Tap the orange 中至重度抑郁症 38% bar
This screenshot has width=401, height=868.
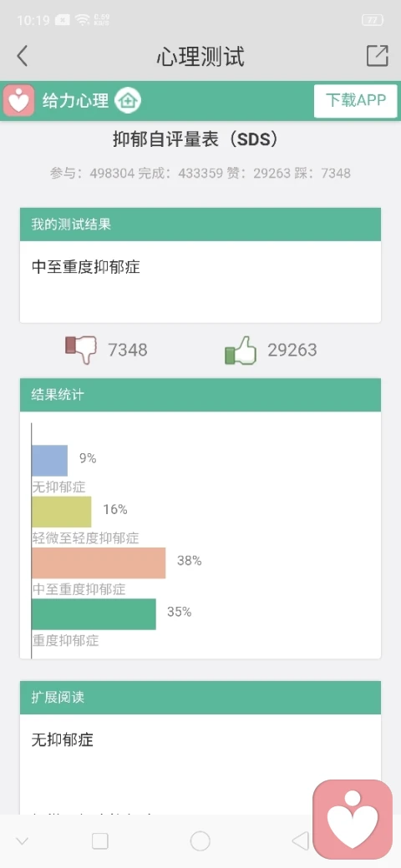99,563
